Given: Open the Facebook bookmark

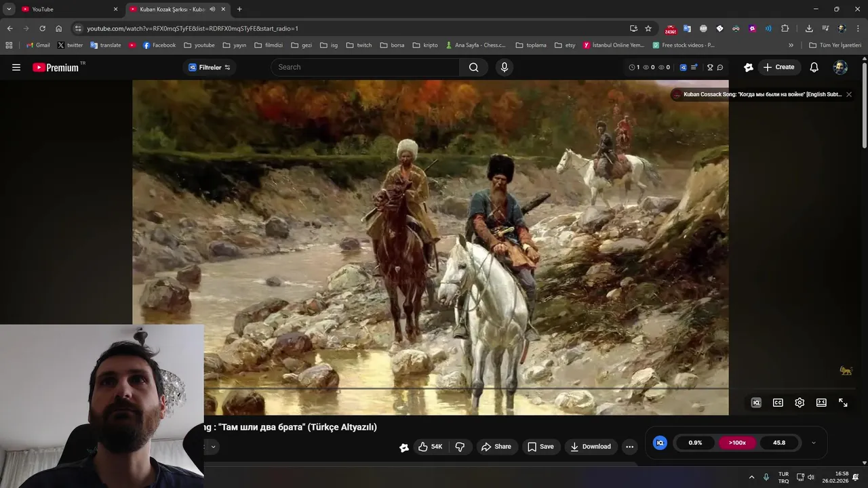Looking at the screenshot, I should (x=159, y=45).
